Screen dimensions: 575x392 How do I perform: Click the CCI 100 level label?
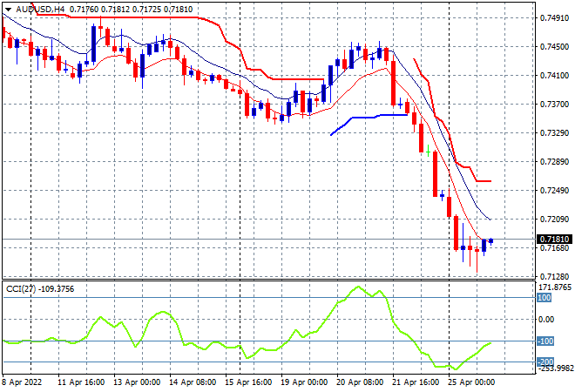(x=544, y=298)
